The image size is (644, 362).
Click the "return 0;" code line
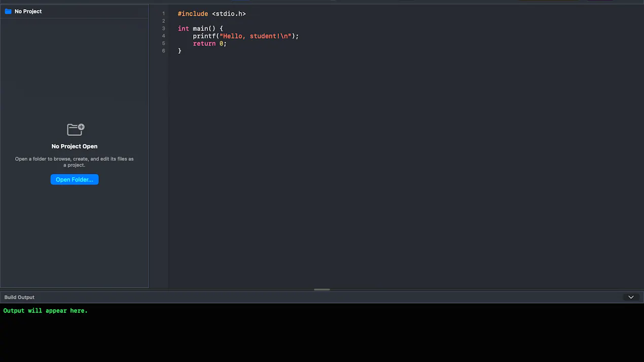click(209, 44)
